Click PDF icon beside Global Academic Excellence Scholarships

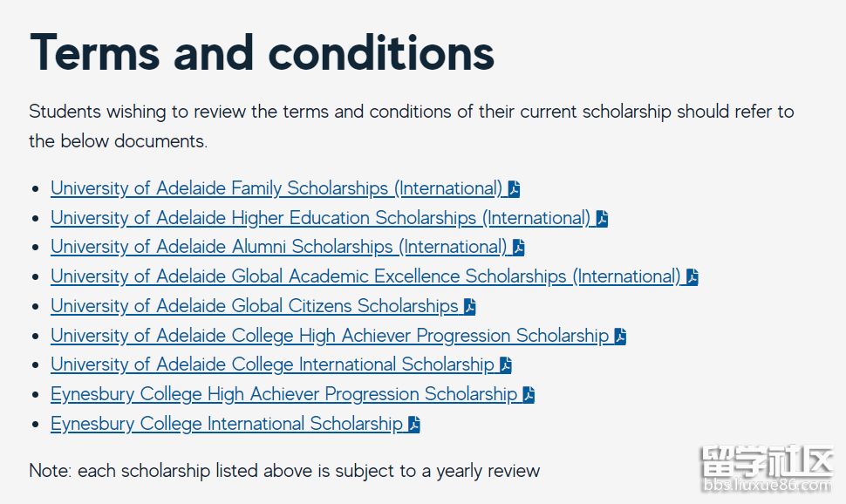point(692,277)
